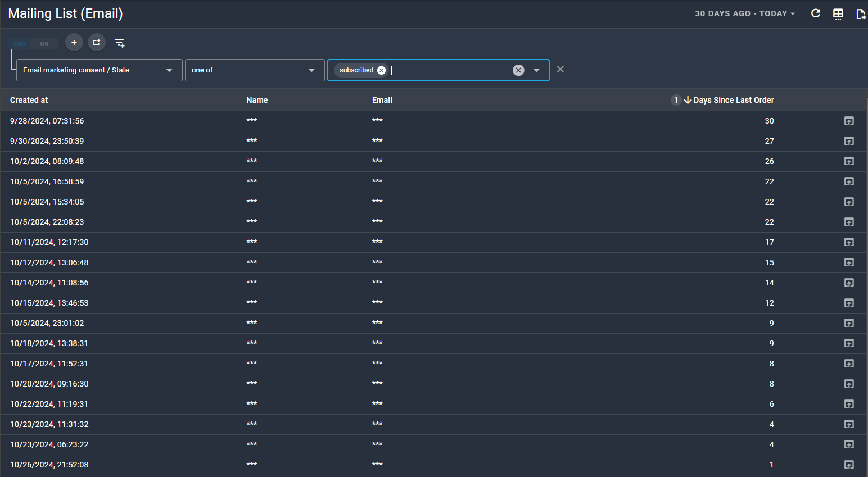Open record for row created 10/5/2024, 22:08:23
Viewport: 868px width, 477px height.
(x=849, y=222)
